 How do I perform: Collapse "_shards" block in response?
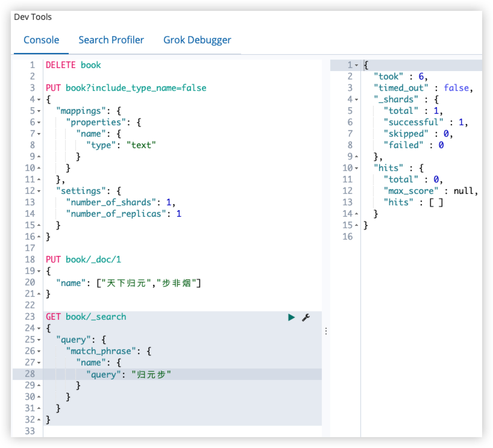pyautogui.click(x=357, y=99)
